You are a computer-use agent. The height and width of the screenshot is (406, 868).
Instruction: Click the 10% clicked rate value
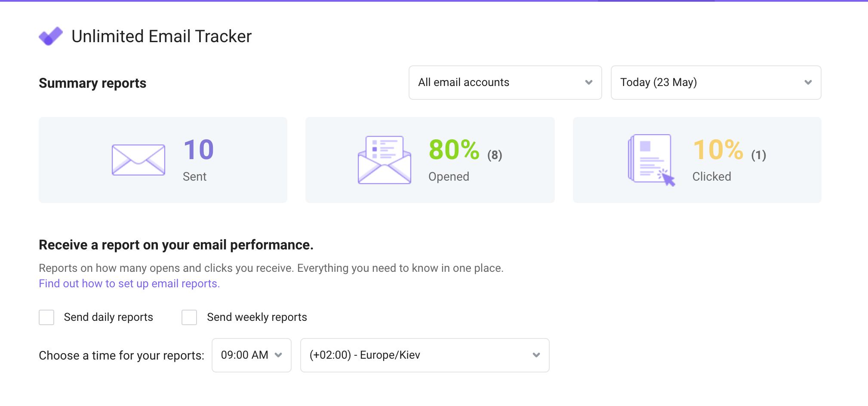click(718, 150)
